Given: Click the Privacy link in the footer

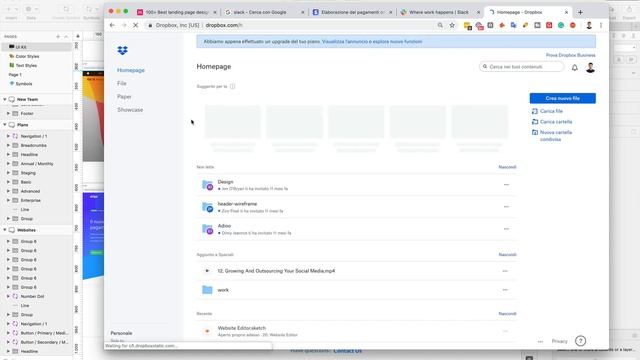Looking at the screenshot, I should coord(560,341).
